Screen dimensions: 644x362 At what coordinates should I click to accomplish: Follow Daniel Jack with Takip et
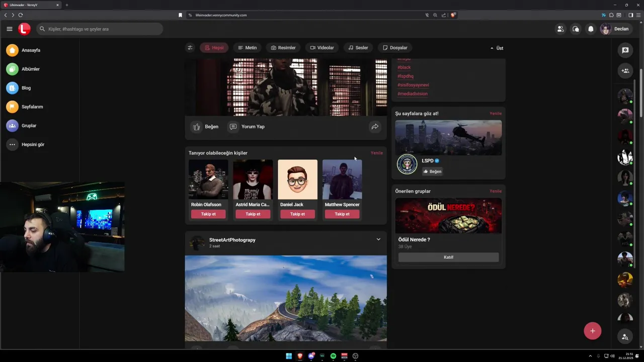(297, 214)
